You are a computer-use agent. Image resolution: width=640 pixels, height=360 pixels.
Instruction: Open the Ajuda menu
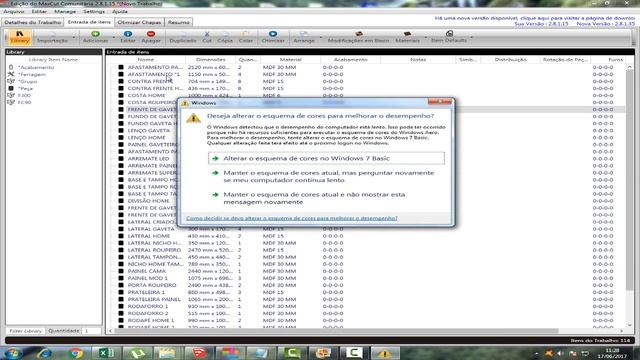tap(120, 12)
